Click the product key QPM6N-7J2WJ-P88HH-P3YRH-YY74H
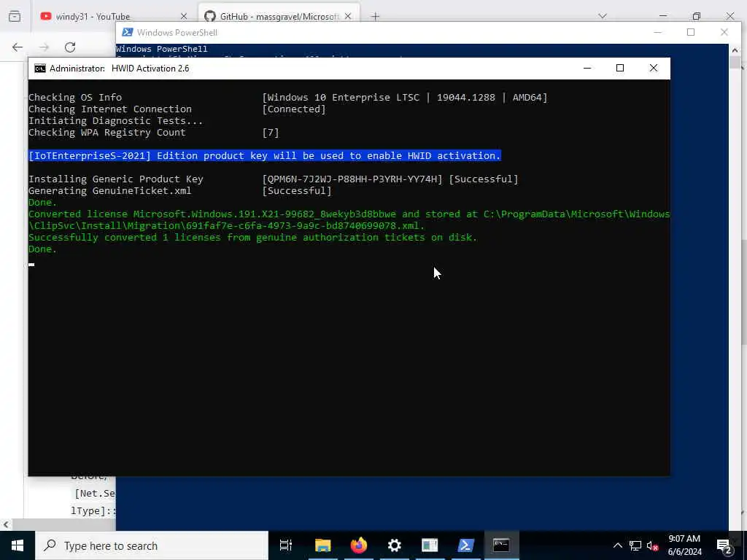This screenshot has width=747, height=560. click(352, 179)
